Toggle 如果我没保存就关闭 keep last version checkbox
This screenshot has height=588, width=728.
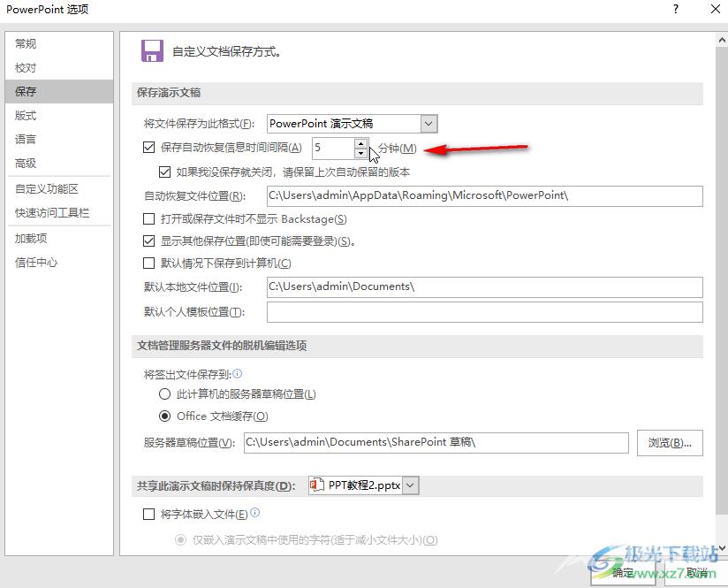click(x=164, y=172)
